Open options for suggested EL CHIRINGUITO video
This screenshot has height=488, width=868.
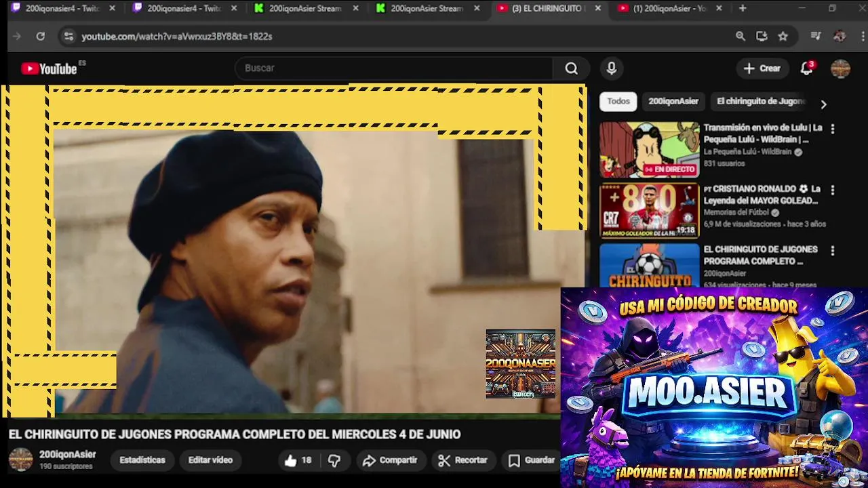coord(833,251)
